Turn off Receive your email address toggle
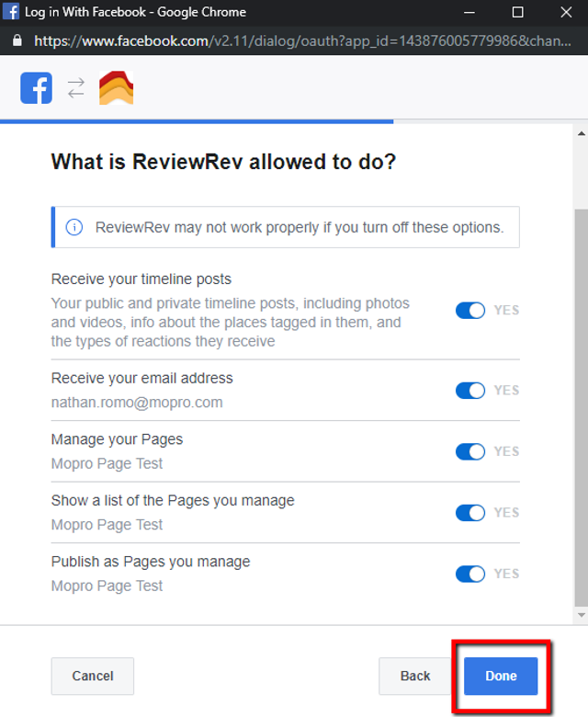Viewport: 588px width, 717px height. 470,391
